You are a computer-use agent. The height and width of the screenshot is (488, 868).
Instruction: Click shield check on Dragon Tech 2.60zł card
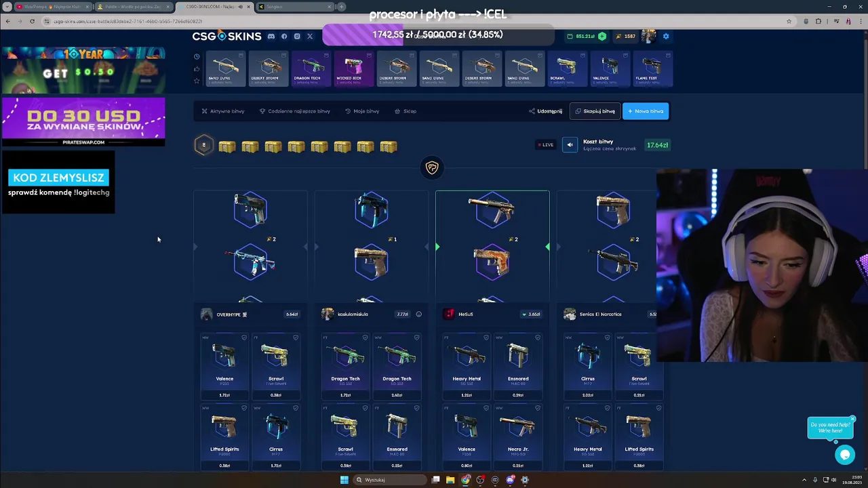tap(416, 338)
